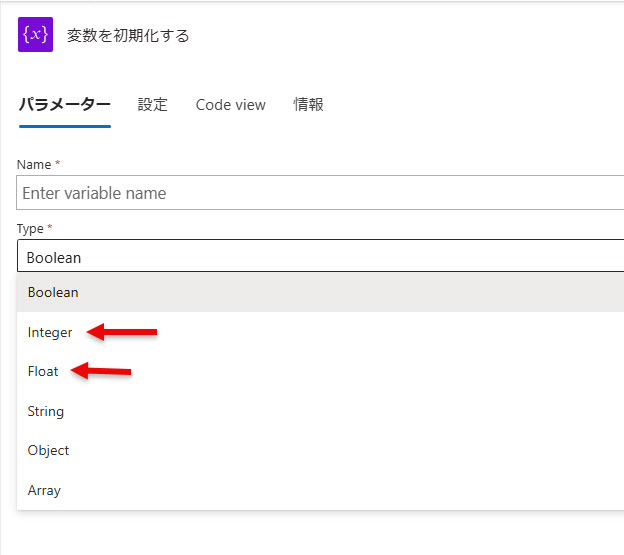Switch to the Code view tab

pyautogui.click(x=230, y=105)
